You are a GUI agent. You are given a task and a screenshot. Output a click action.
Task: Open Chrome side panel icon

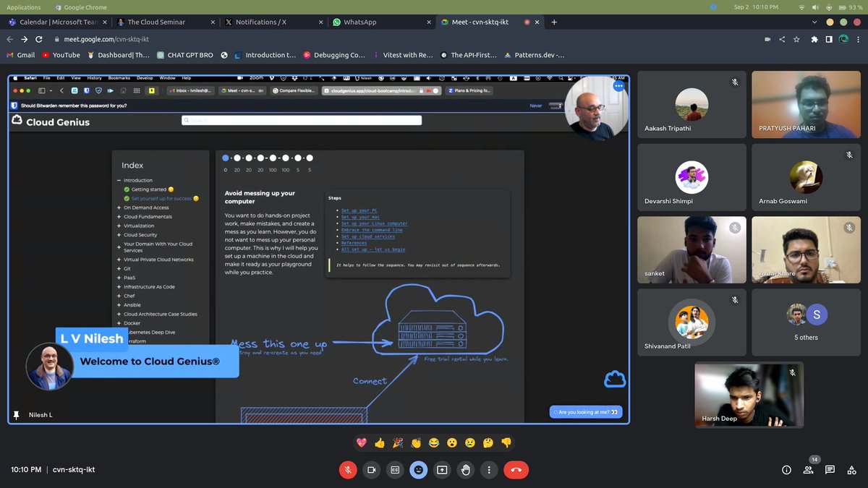(x=829, y=39)
